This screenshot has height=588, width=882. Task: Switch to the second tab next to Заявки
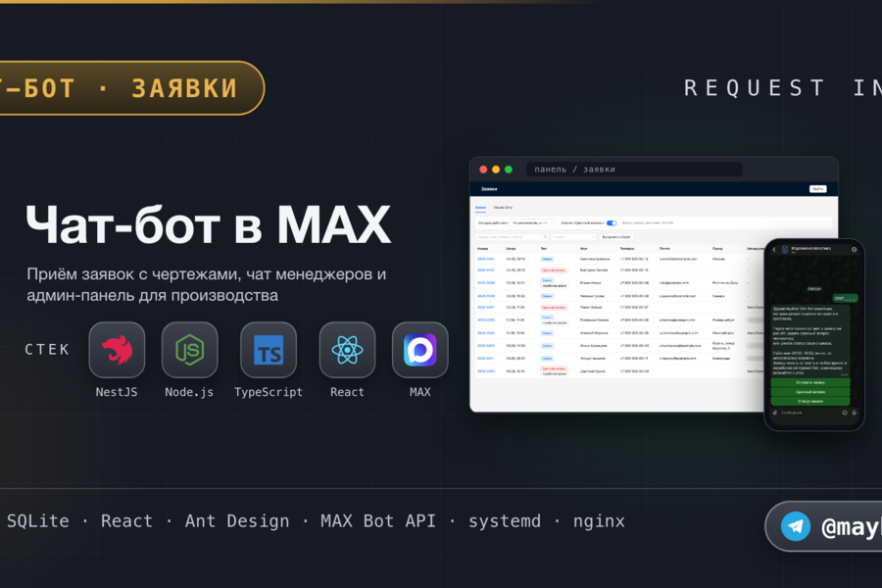coord(503,208)
